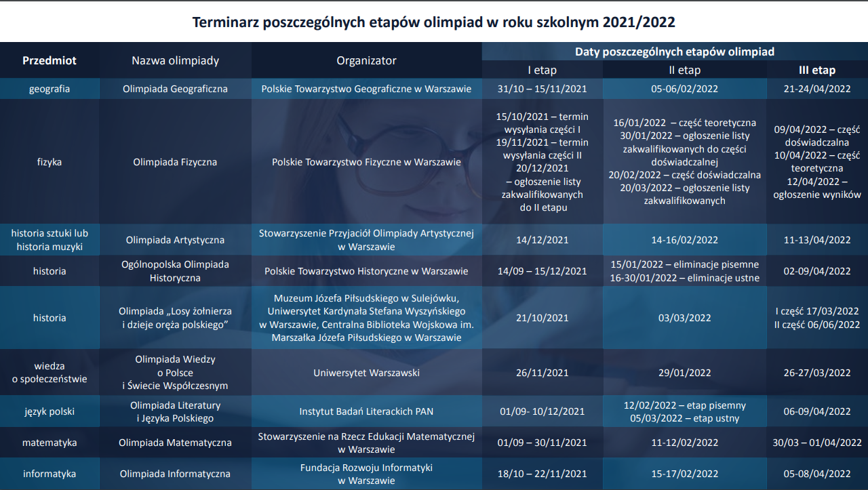
Task: Click the matematyka subject cell
Action: click(50, 443)
